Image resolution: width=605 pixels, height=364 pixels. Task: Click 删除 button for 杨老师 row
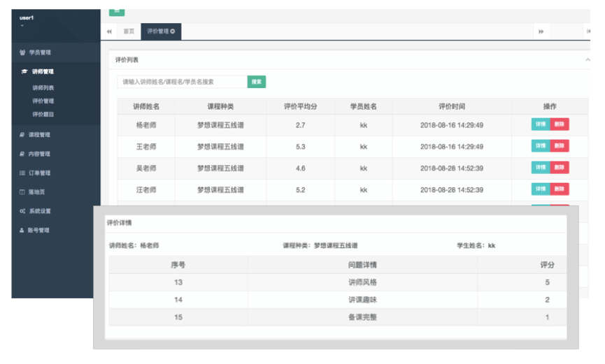pos(559,124)
